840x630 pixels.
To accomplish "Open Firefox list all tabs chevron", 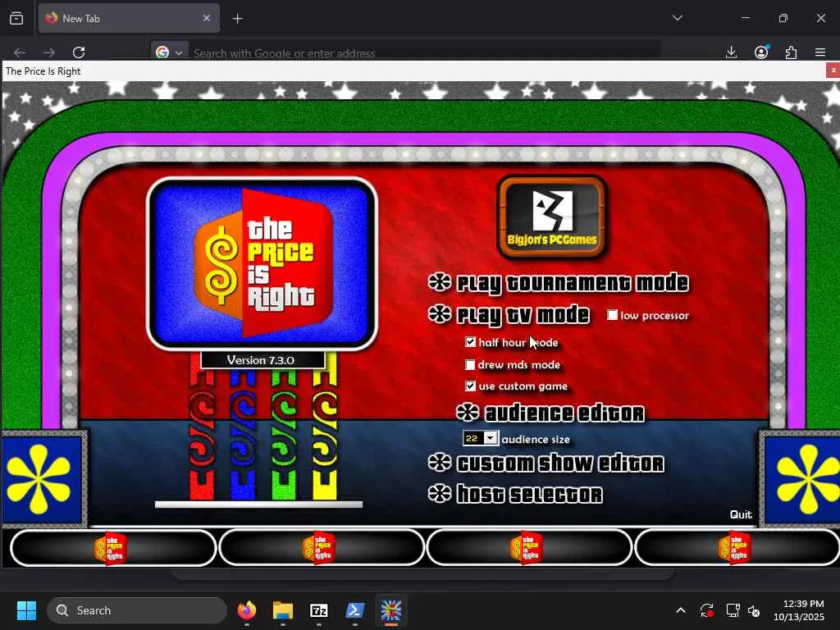I will coord(677,18).
